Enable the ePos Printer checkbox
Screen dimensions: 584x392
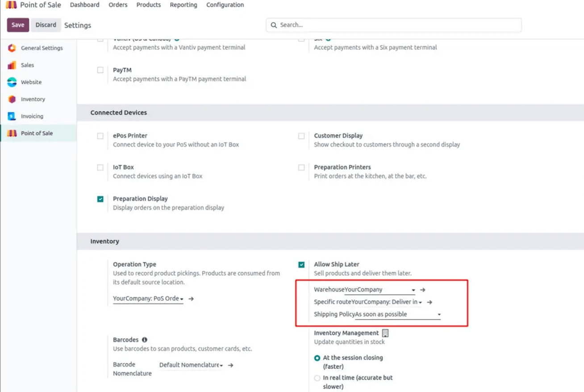(x=100, y=136)
